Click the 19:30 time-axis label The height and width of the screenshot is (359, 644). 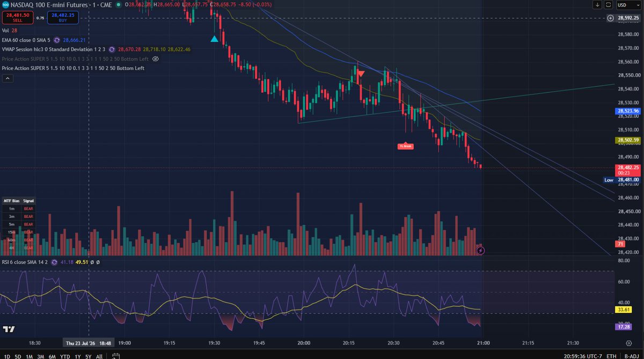(x=214, y=343)
